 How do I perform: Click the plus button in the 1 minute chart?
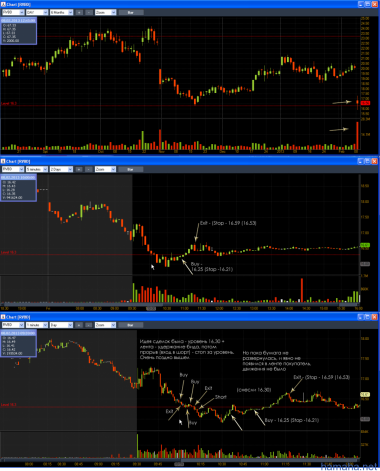pos(79,325)
